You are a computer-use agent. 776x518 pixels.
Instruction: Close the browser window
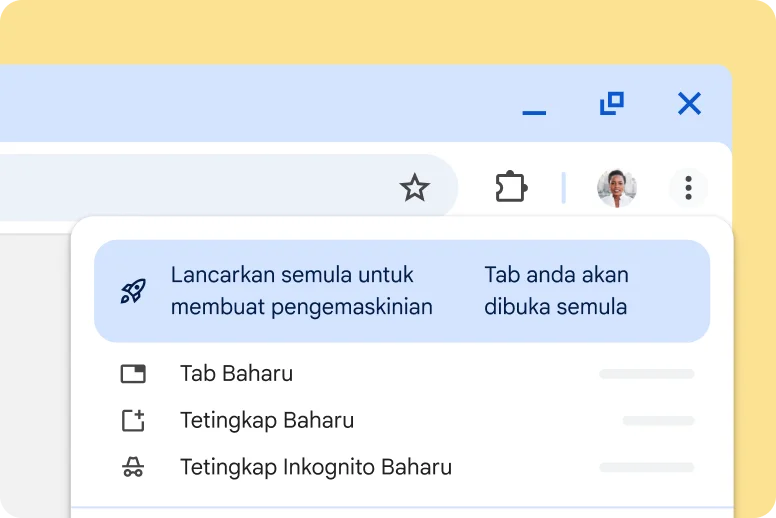[x=689, y=103]
